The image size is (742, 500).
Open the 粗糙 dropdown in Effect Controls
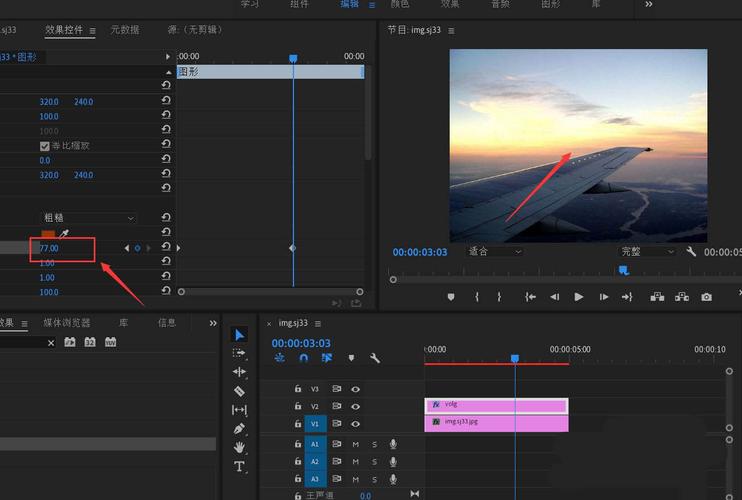(87, 217)
